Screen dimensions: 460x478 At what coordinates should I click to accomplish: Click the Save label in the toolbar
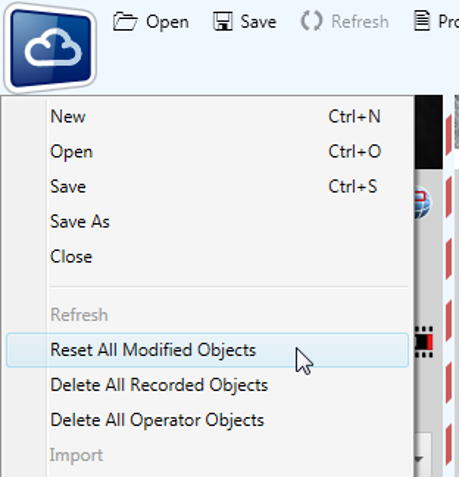coord(258,22)
